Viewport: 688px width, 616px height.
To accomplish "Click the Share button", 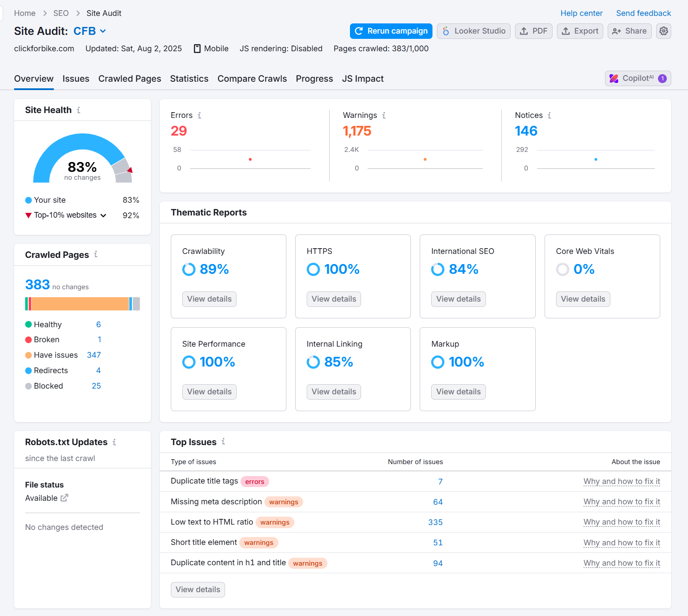I will [630, 31].
